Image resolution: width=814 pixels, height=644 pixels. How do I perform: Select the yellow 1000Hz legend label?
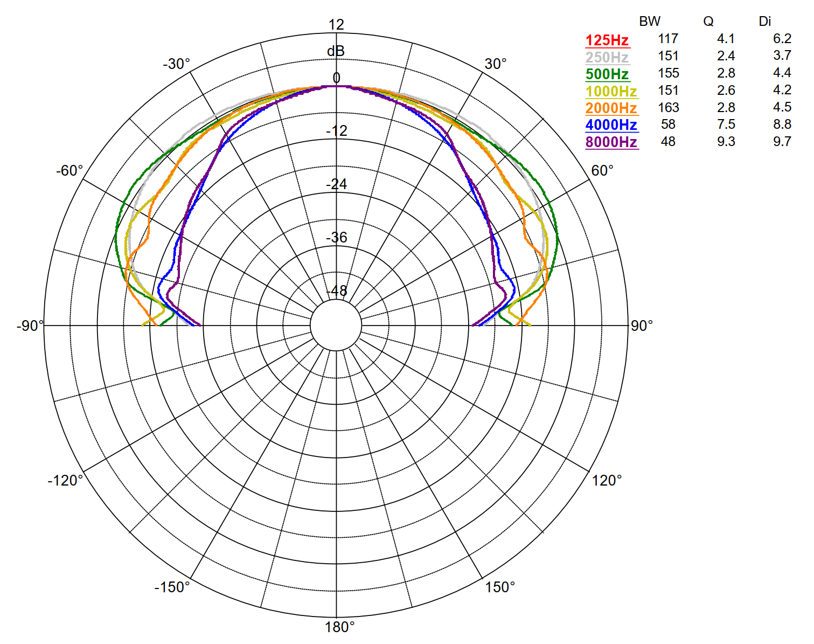coord(611,92)
